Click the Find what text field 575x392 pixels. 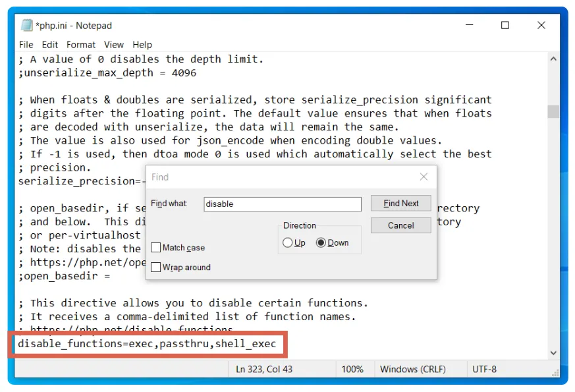tap(282, 204)
